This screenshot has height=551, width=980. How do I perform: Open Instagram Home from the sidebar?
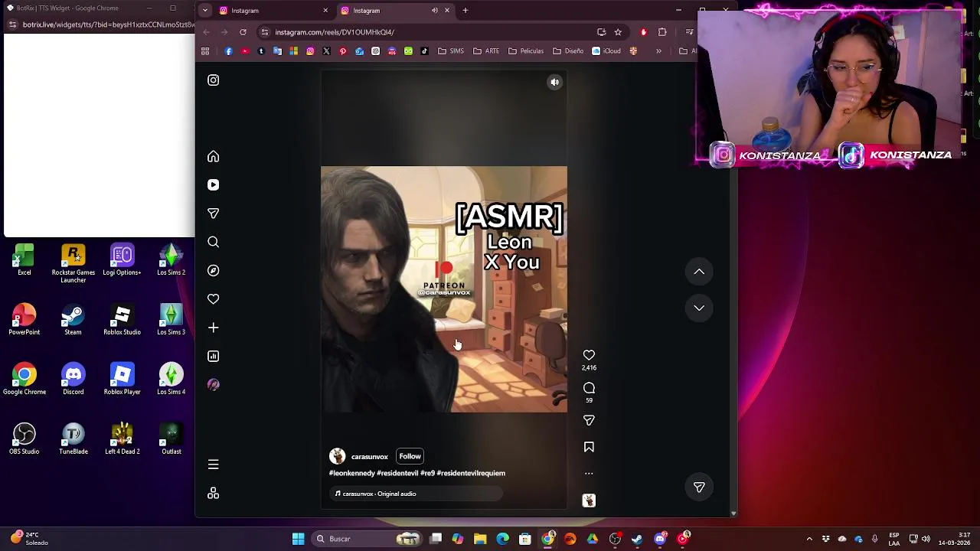pyautogui.click(x=214, y=157)
